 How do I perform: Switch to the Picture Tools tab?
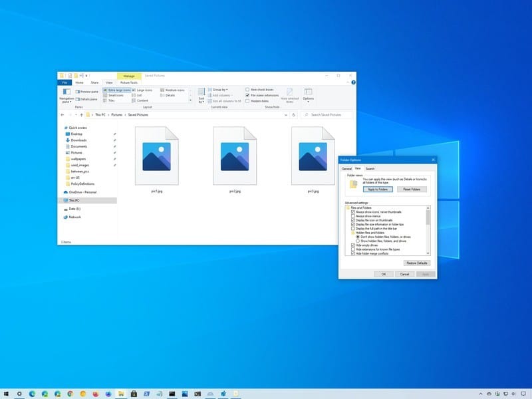[129, 82]
